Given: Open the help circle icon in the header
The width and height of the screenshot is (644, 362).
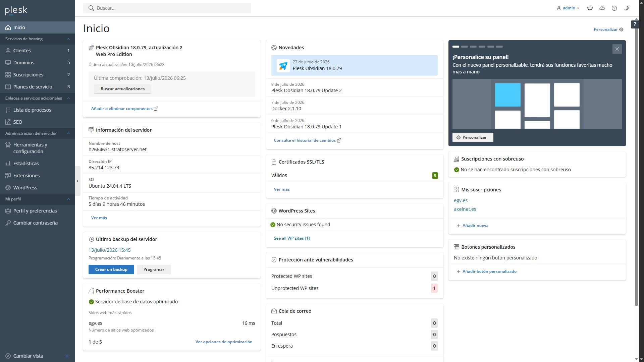Looking at the screenshot, I should click(x=614, y=8).
